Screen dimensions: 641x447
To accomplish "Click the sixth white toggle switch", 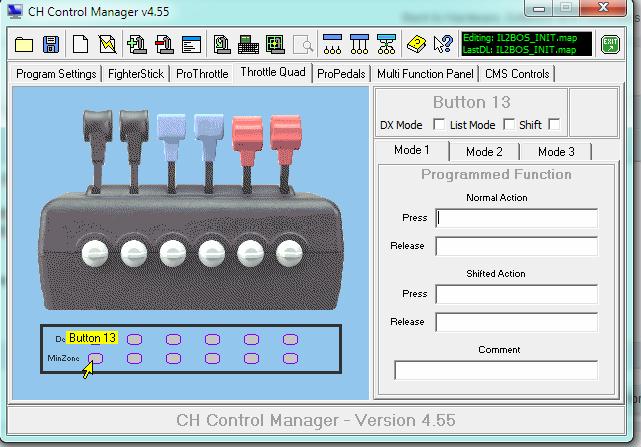I will point(289,253).
